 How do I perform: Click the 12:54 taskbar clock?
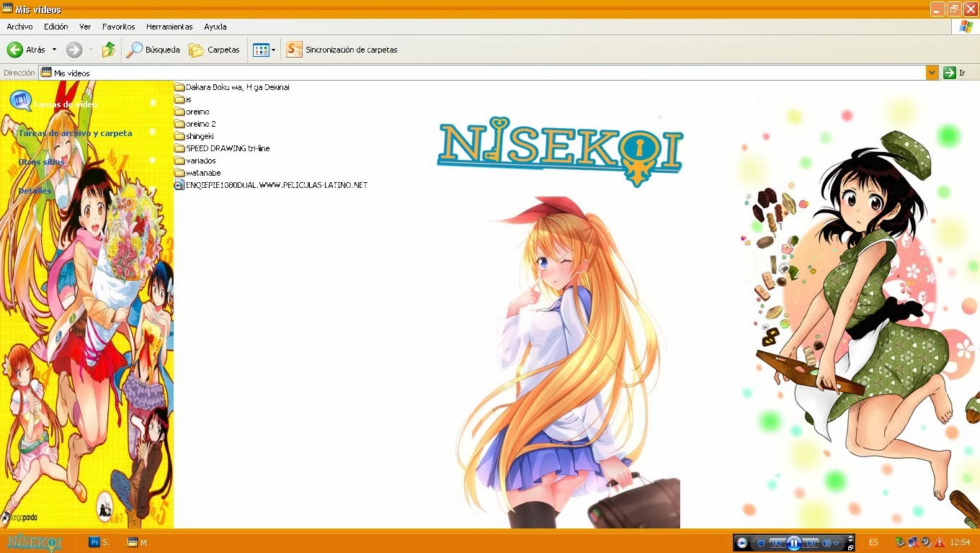click(x=960, y=542)
